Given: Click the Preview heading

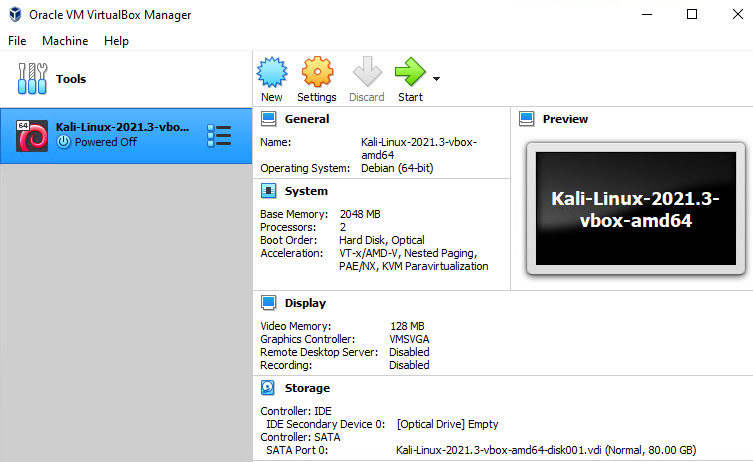Looking at the screenshot, I should point(565,119).
